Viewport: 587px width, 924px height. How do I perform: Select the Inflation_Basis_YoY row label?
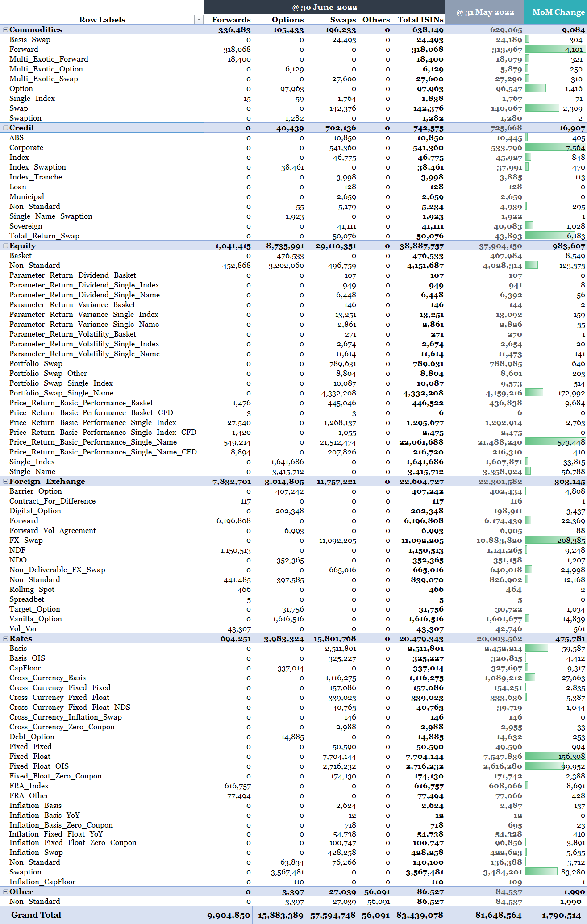pyautogui.click(x=44, y=815)
